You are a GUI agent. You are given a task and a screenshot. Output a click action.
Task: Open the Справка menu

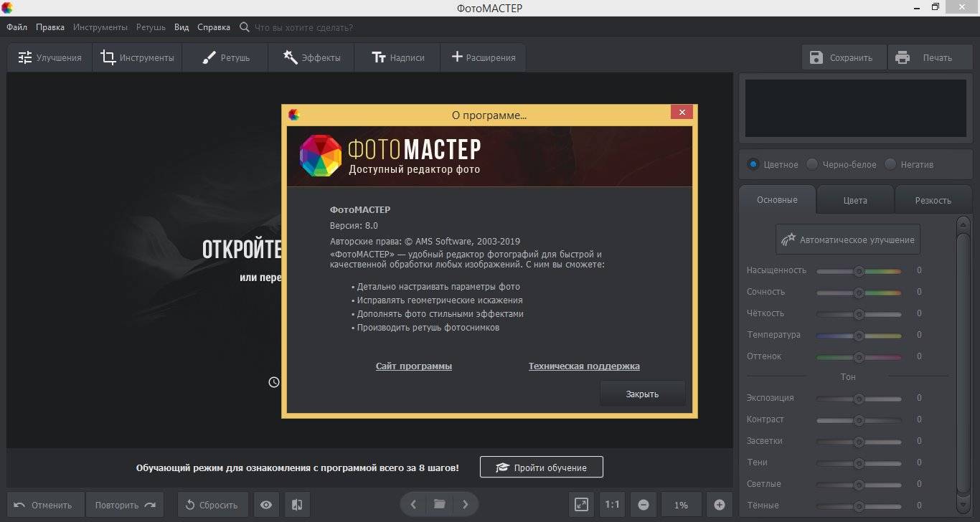coord(214,27)
